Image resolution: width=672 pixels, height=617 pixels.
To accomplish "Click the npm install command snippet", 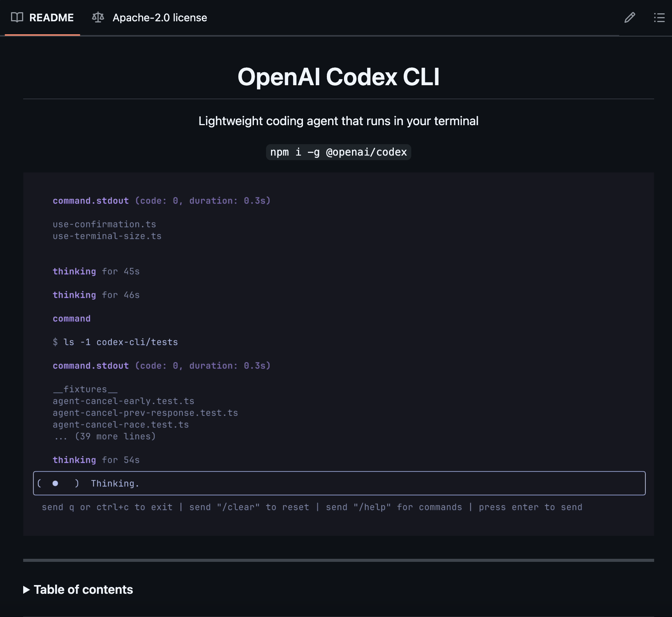I will pyautogui.click(x=338, y=152).
